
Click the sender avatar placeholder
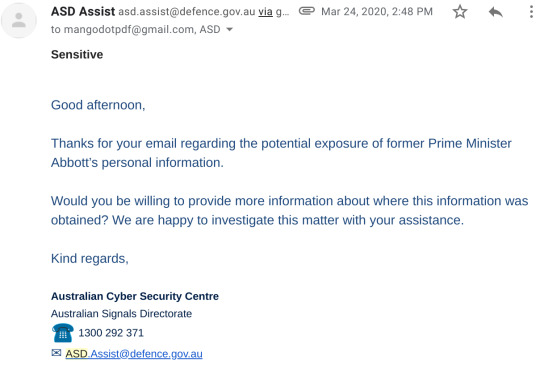click(x=19, y=20)
